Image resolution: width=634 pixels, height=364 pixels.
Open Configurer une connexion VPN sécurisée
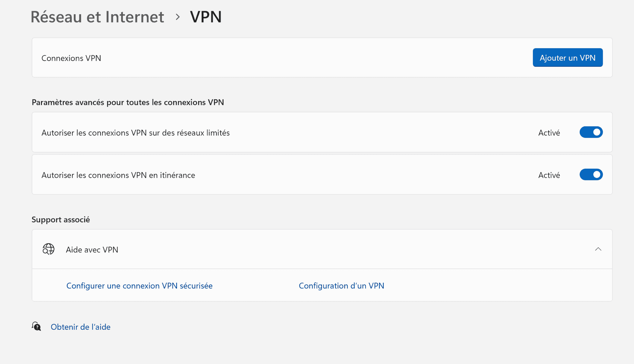[139, 285]
